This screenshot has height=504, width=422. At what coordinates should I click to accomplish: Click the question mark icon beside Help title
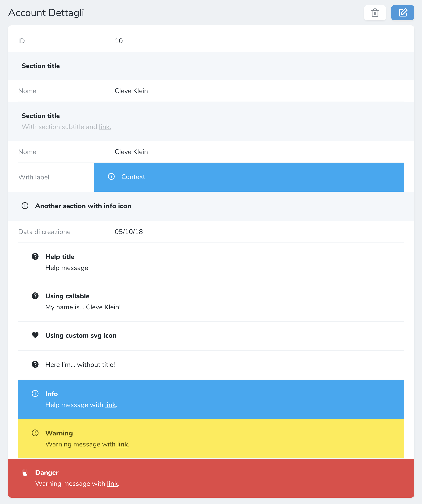(35, 257)
